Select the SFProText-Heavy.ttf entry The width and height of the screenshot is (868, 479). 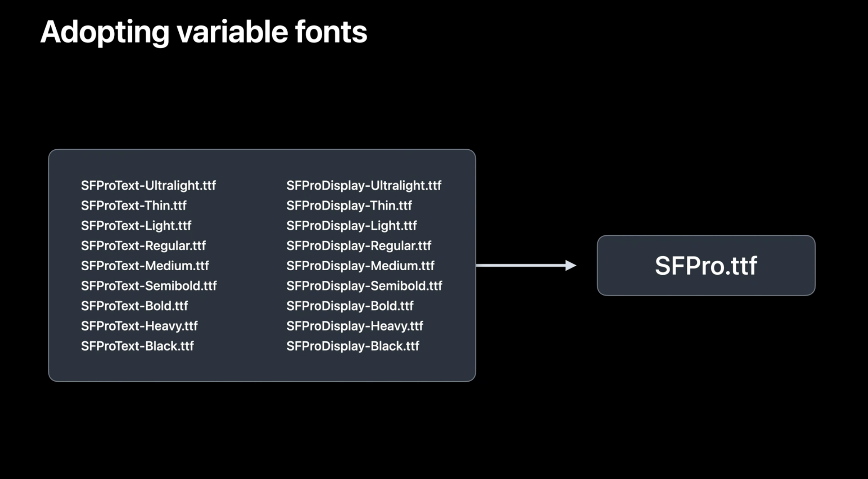[x=139, y=326]
